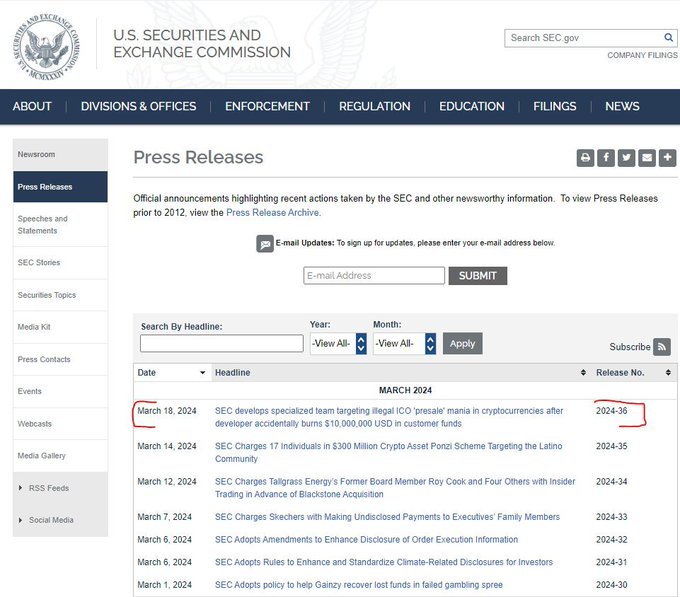
Task: Share page by email envelope icon
Action: point(647,157)
